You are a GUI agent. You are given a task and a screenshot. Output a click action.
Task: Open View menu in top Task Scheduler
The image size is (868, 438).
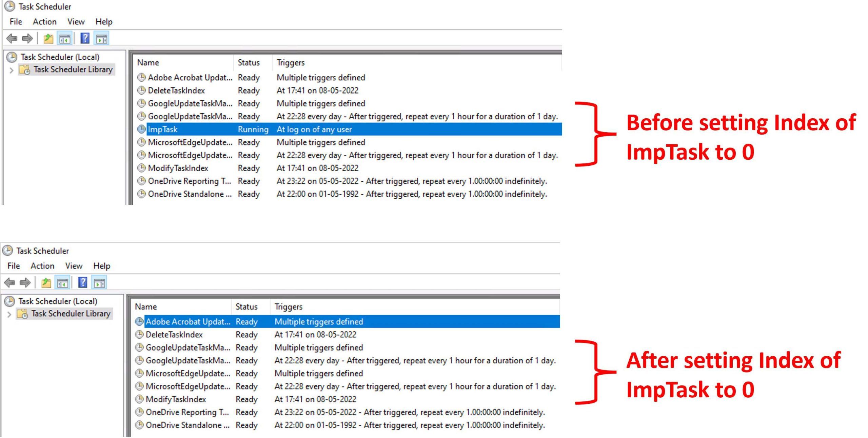[x=76, y=22]
